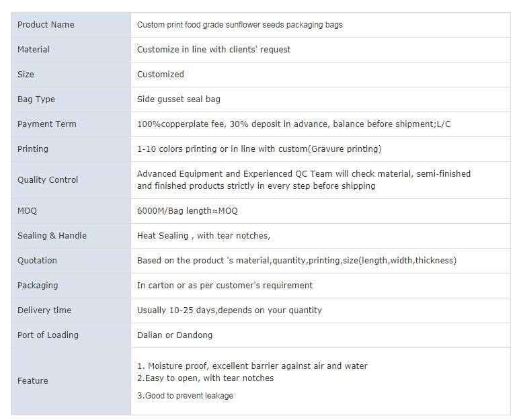Click the MOQ row label
Image resolution: width=519 pixels, height=420 pixels.
[x=28, y=211]
